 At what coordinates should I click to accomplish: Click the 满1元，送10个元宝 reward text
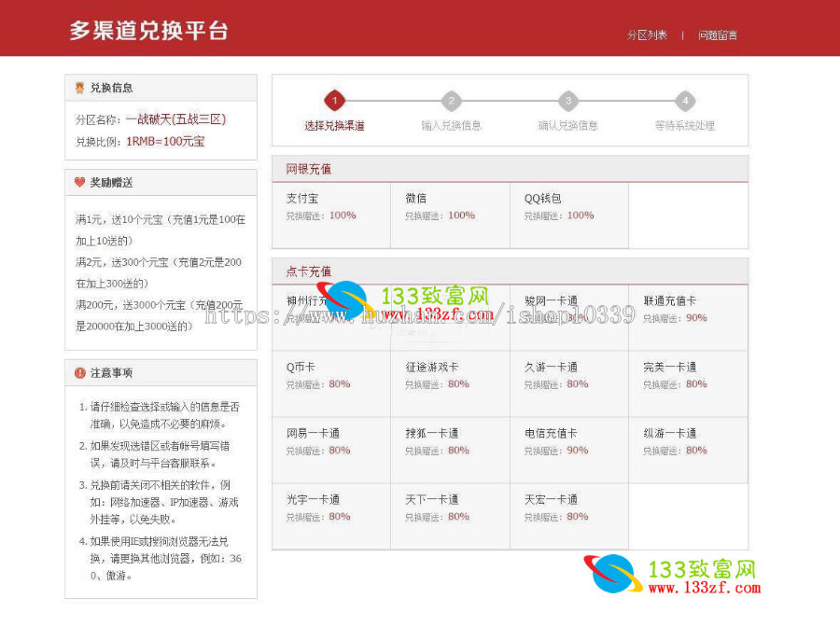pos(161,230)
